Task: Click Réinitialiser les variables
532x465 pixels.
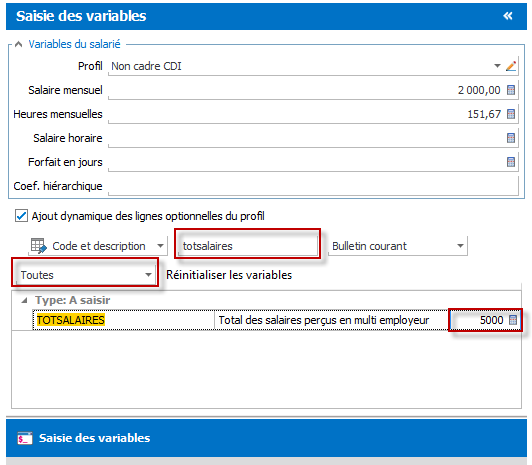Action: (229, 275)
